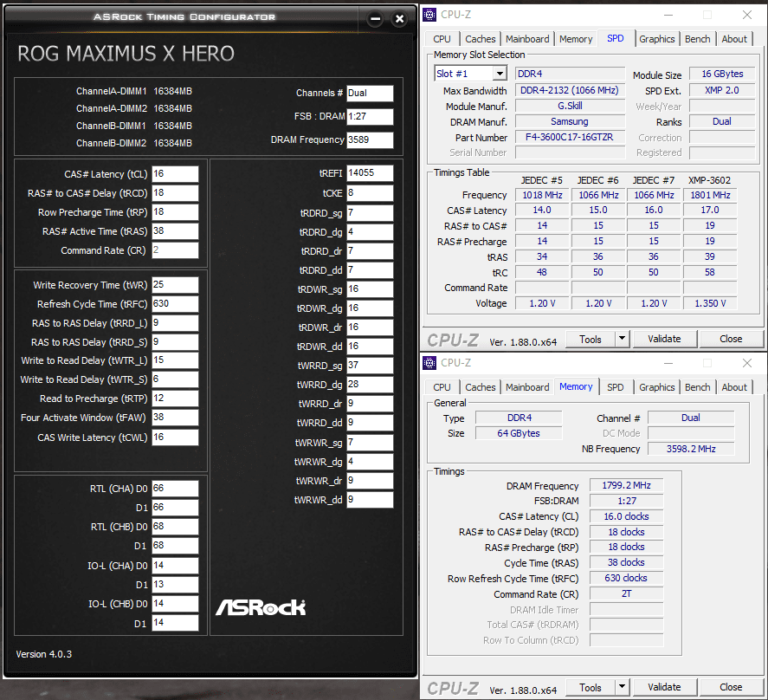Click the Four Activate Window (tFAW) field
The image size is (768, 700).
point(175,418)
